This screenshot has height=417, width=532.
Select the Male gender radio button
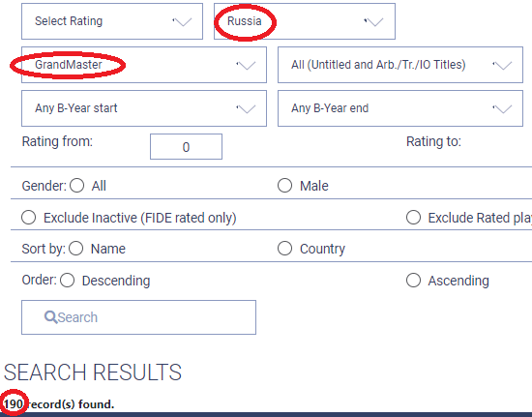tap(284, 186)
